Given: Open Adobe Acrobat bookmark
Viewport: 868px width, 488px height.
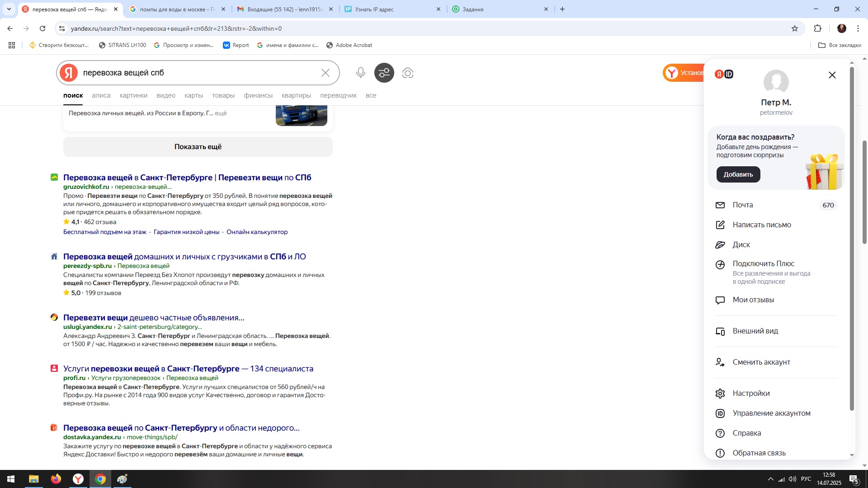Looking at the screenshot, I should point(349,45).
